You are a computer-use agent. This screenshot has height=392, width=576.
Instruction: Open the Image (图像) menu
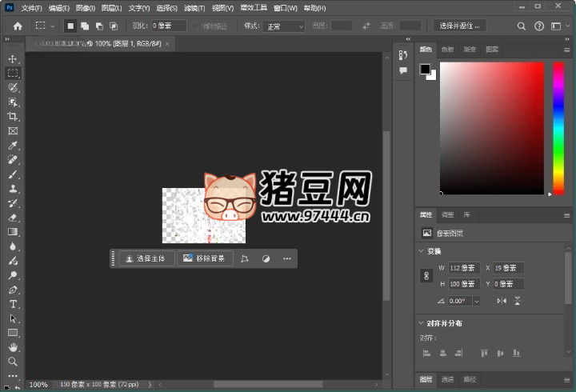coord(86,8)
